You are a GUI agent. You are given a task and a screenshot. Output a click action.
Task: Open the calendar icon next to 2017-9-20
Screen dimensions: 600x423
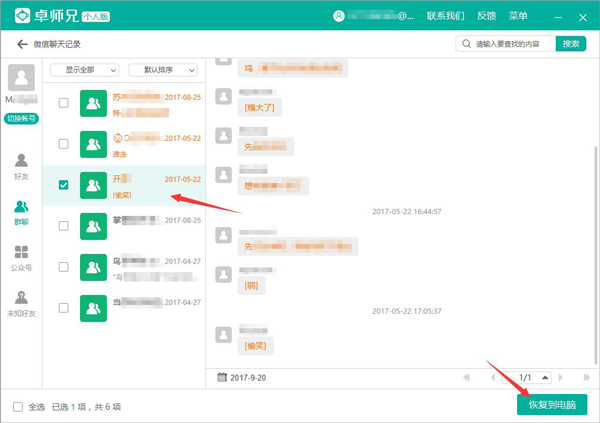click(222, 377)
